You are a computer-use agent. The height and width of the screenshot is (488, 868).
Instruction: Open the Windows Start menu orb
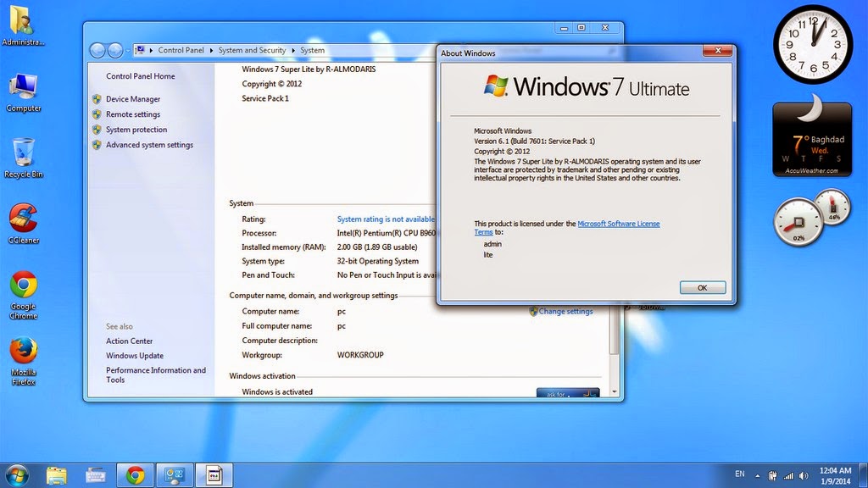coord(17,475)
